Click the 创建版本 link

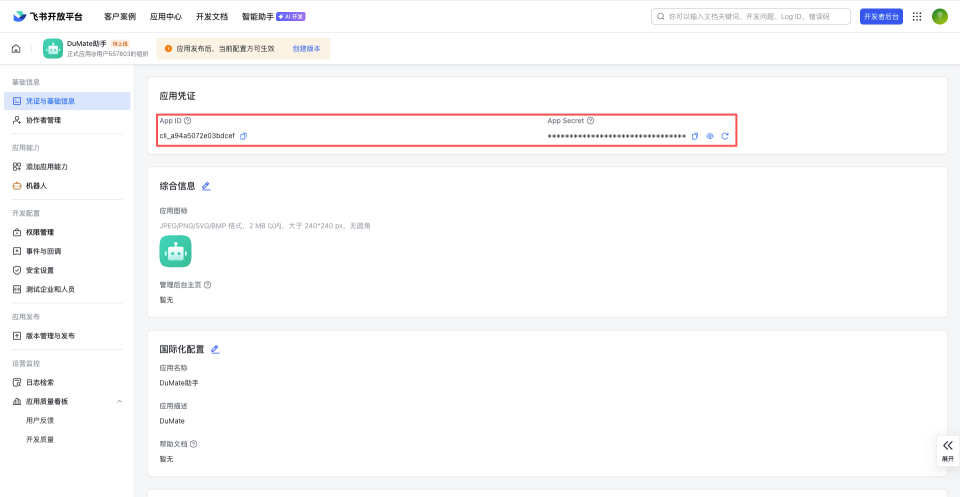(305, 48)
